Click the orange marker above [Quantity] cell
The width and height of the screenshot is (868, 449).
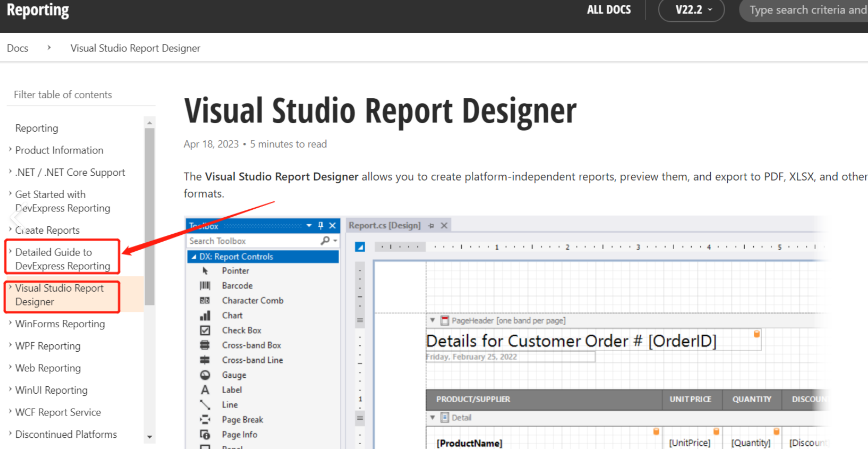(776, 431)
